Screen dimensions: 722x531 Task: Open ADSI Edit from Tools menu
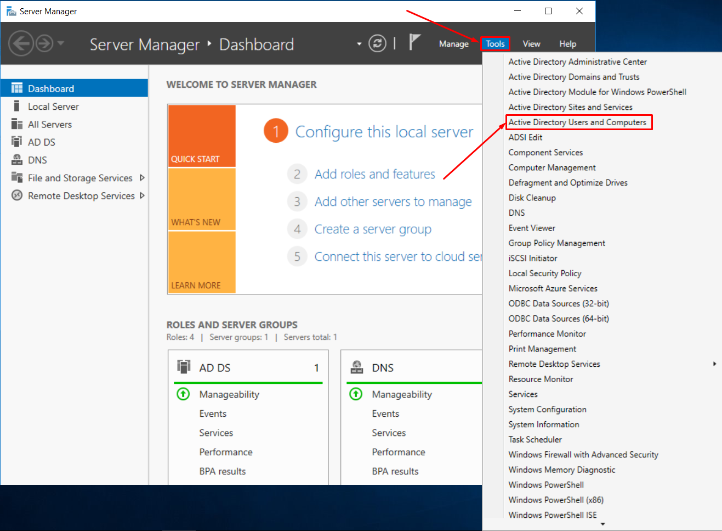pos(525,137)
